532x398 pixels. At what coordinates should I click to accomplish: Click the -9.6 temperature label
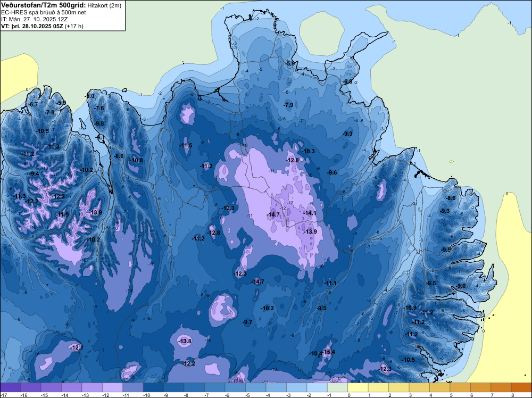point(332,172)
